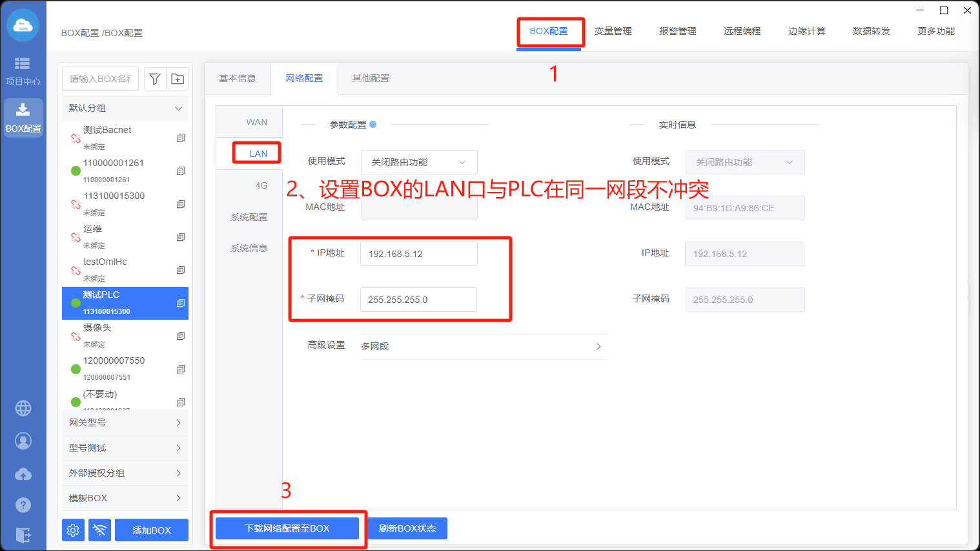Open the 报警管理 menu
Image resolution: width=980 pixels, height=551 pixels.
coord(678,31)
